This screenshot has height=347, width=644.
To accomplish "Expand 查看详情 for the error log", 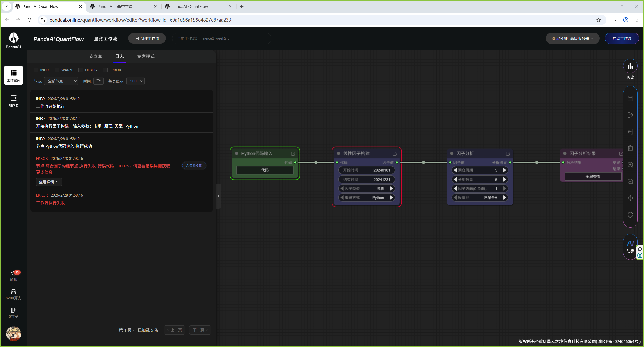I will coord(49,182).
